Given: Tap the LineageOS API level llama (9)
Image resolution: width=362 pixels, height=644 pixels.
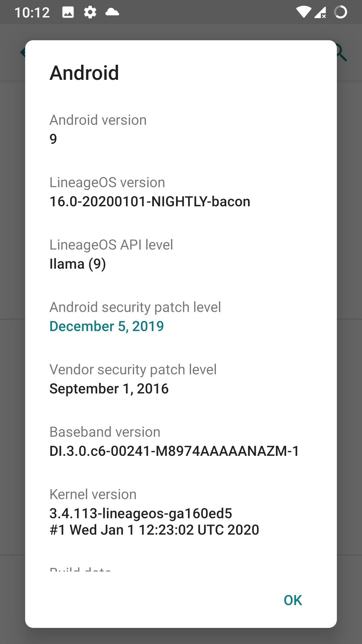Looking at the screenshot, I should [x=78, y=264].
